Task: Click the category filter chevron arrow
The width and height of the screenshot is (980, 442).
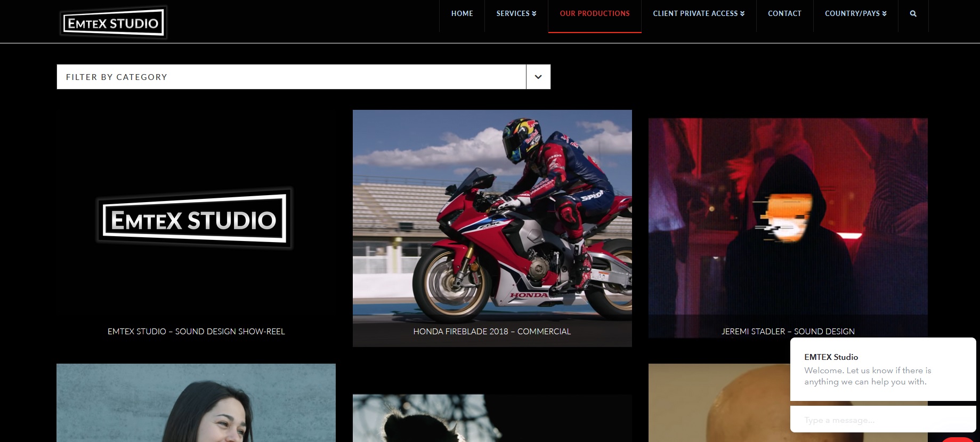Action: pyautogui.click(x=538, y=77)
